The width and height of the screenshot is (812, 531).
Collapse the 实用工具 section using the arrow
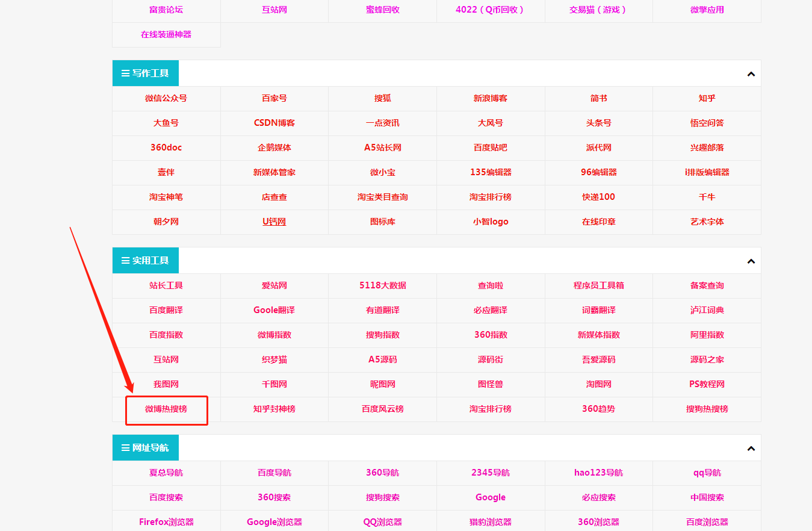(751, 261)
